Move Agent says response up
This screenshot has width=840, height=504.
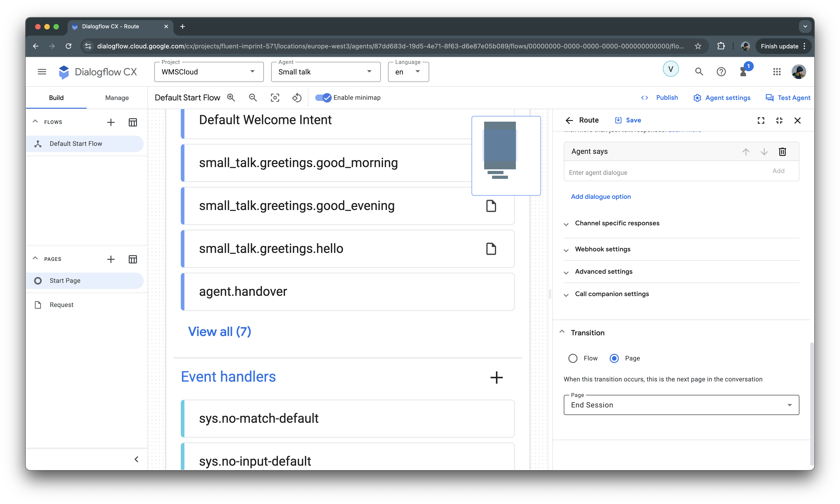[x=745, y=152]
